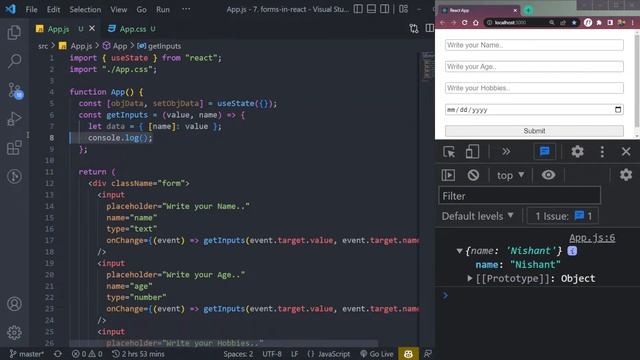
Task: Click the Submit button in the form
Action: [534, 131]
